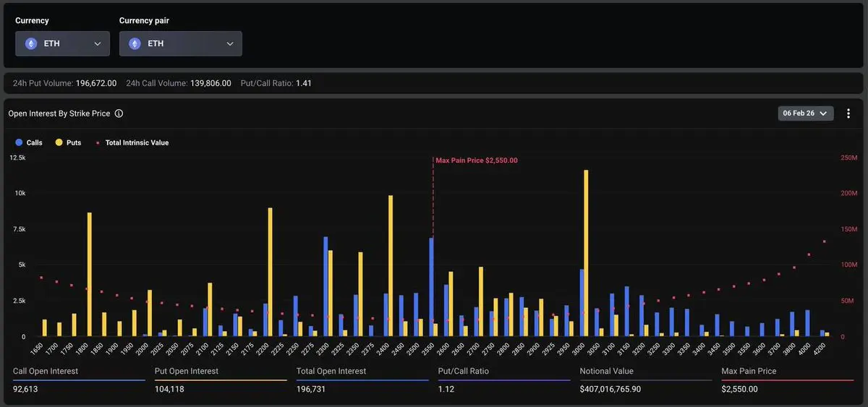Select the tallest yellow put bar at 3000 strike
The height and width of the screenshot is (407, 868).
point(586,253)
